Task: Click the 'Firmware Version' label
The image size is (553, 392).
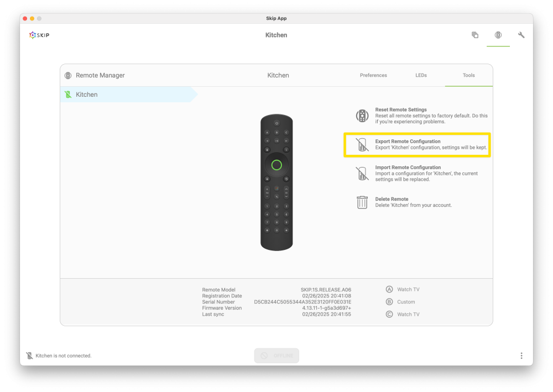Action: click(x=222, y=308)
